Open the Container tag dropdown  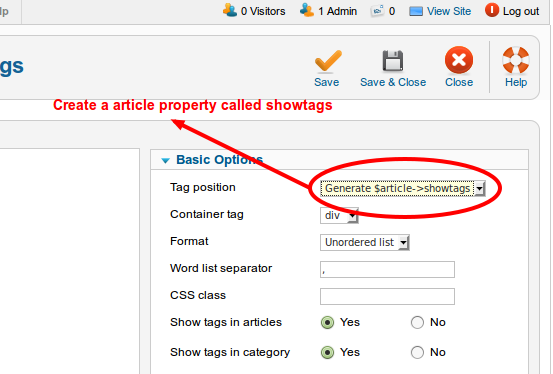(x=339, y=216)
